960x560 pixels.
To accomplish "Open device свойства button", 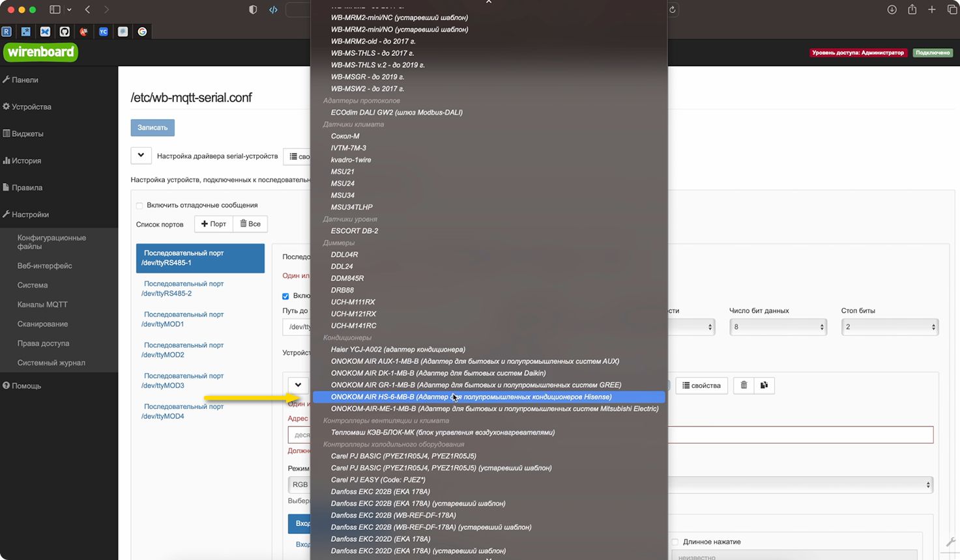I will pos(701,385).
